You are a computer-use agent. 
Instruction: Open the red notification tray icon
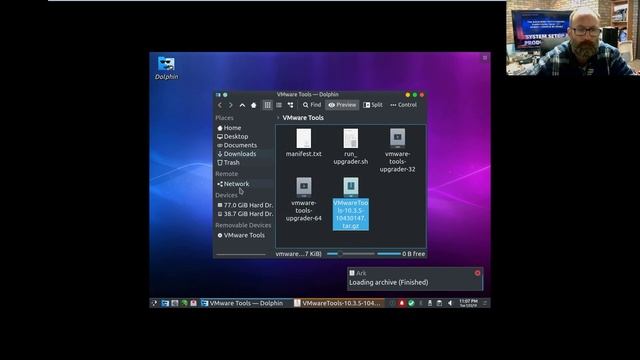point(402,303)
